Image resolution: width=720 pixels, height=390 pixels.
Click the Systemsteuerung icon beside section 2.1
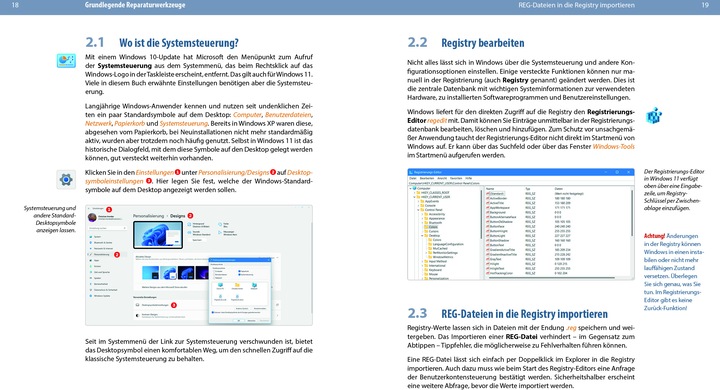(66, 60)
